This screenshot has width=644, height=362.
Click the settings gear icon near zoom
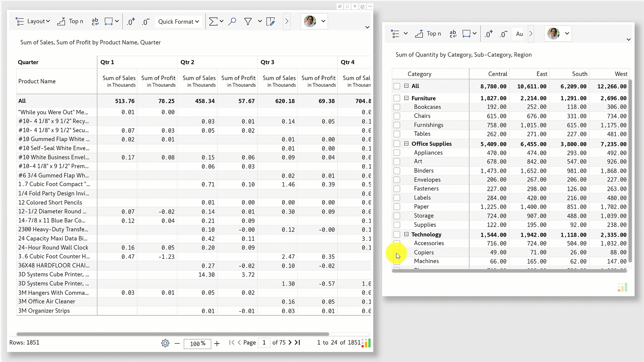click(165, 343)
